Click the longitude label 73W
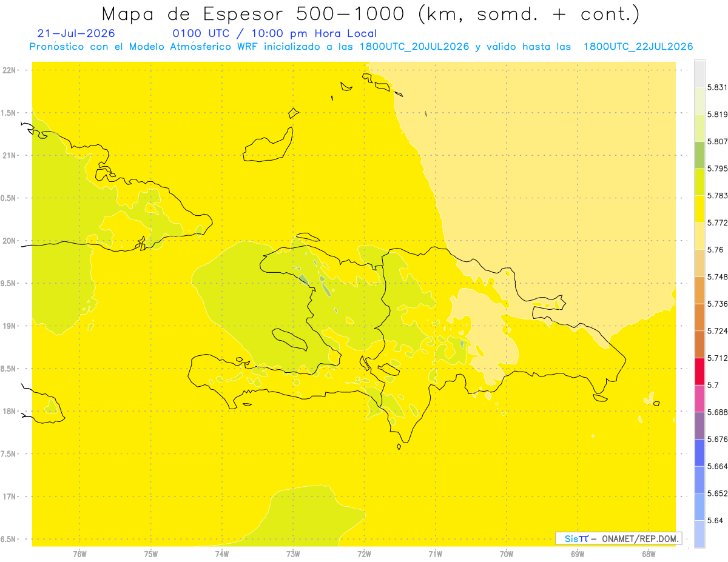Image resolution: width=728 pixels, height=562 pixels. 293,554
